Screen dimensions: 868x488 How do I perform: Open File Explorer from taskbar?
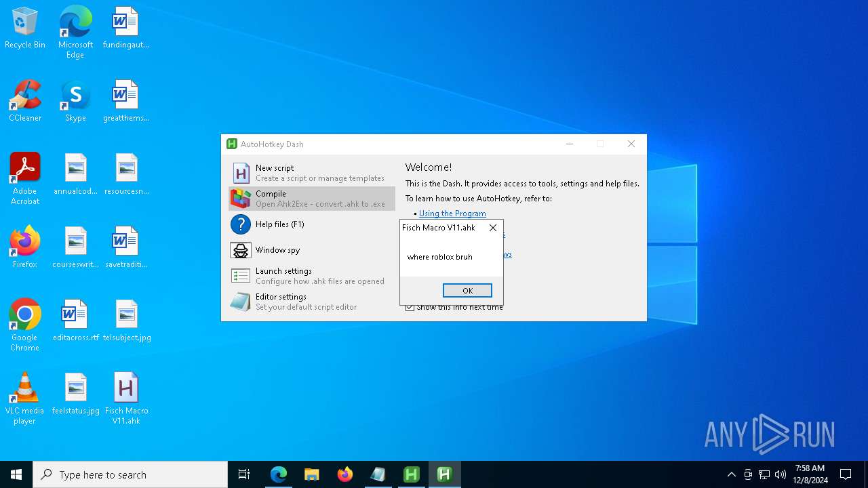click(x=312, y=474)
